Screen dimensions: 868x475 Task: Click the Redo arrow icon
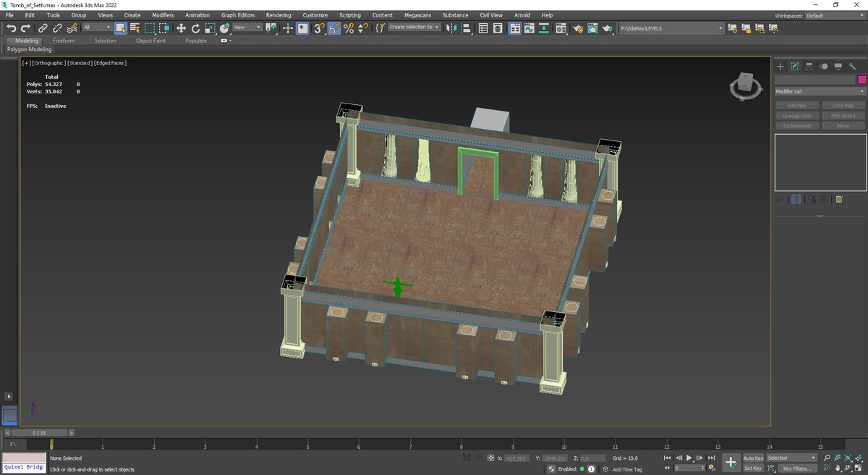click(25, 28)
